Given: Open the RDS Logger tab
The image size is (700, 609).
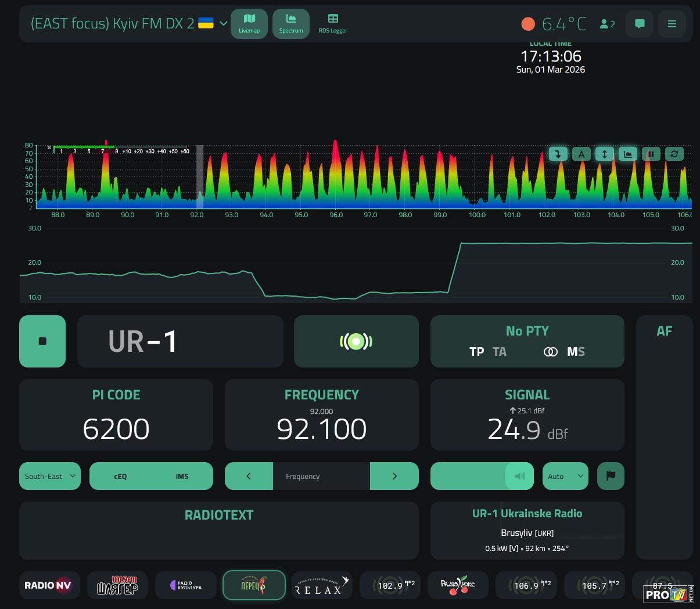Looking at the screenshot, I should tap(333, 24).
